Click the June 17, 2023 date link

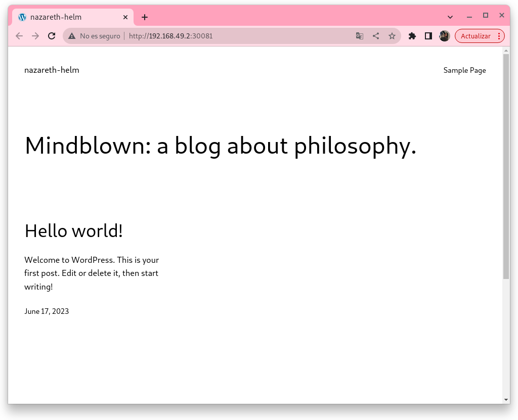(x=47, y=311)
